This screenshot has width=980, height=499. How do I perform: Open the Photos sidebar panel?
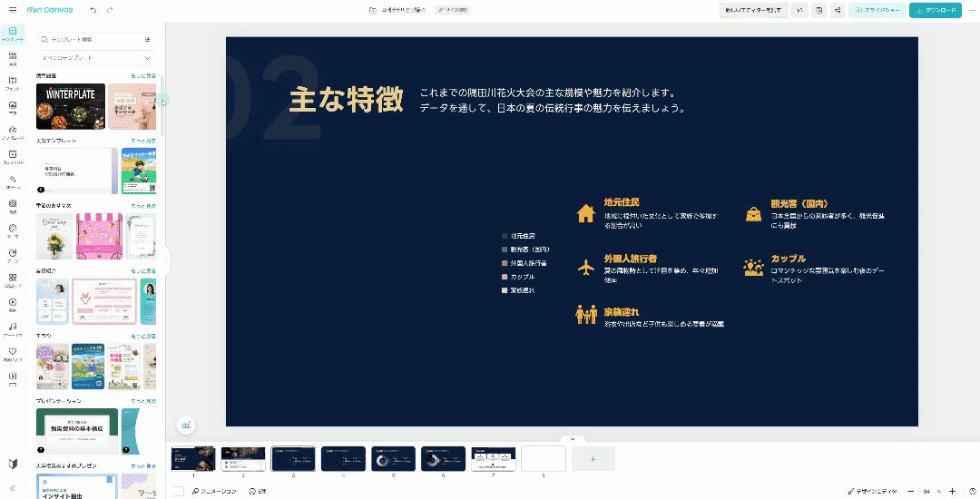click(x=13, y=108)
